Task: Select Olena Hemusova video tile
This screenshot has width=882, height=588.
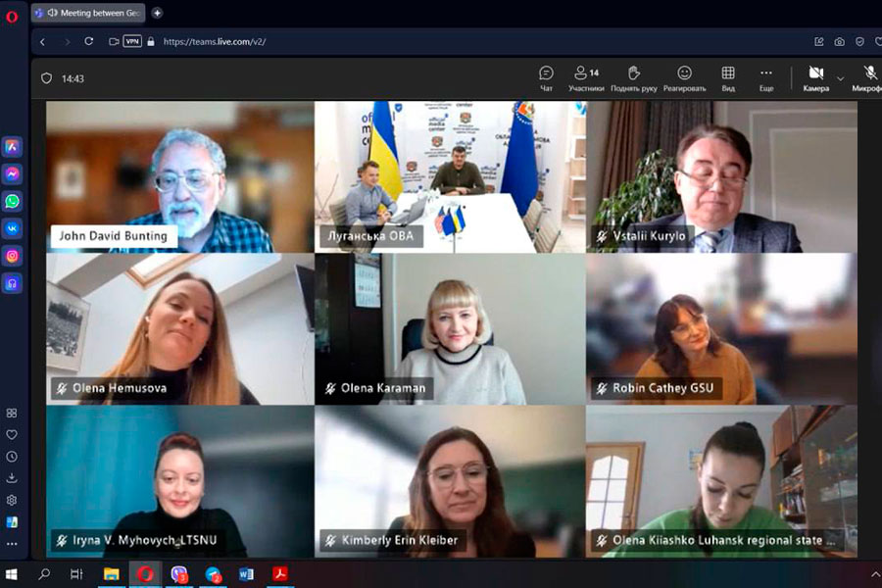Action: tap(180, 328)
